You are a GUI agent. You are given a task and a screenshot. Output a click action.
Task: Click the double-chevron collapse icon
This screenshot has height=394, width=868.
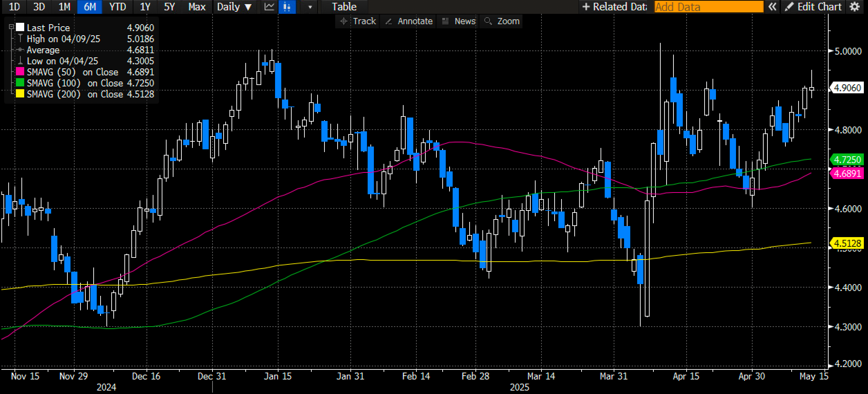[772, 7]
